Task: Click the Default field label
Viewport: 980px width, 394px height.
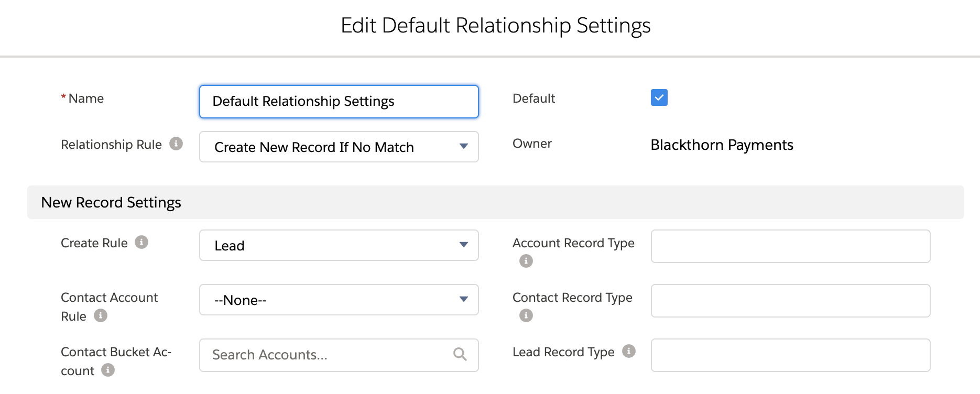Action: (x=533, y=98)
